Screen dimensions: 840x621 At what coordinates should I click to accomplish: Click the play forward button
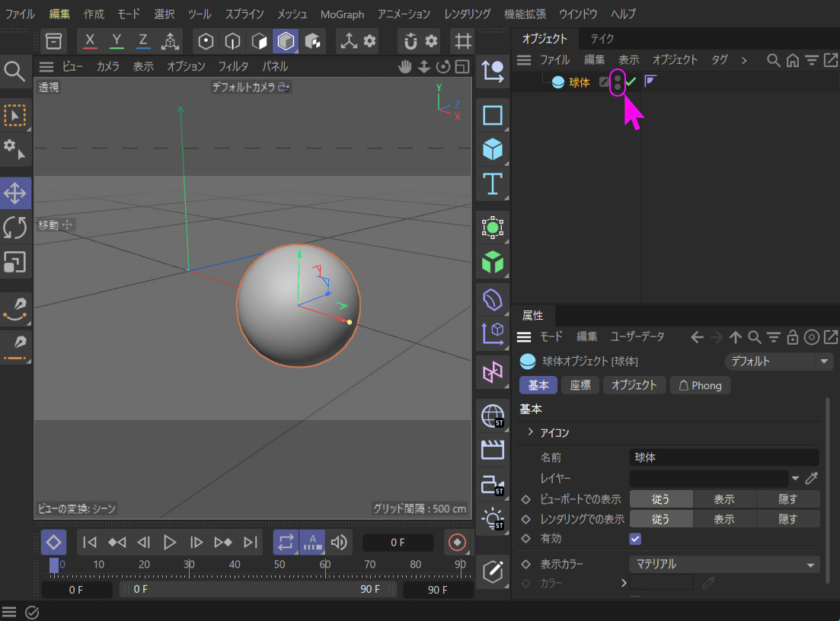coord(170,542)
